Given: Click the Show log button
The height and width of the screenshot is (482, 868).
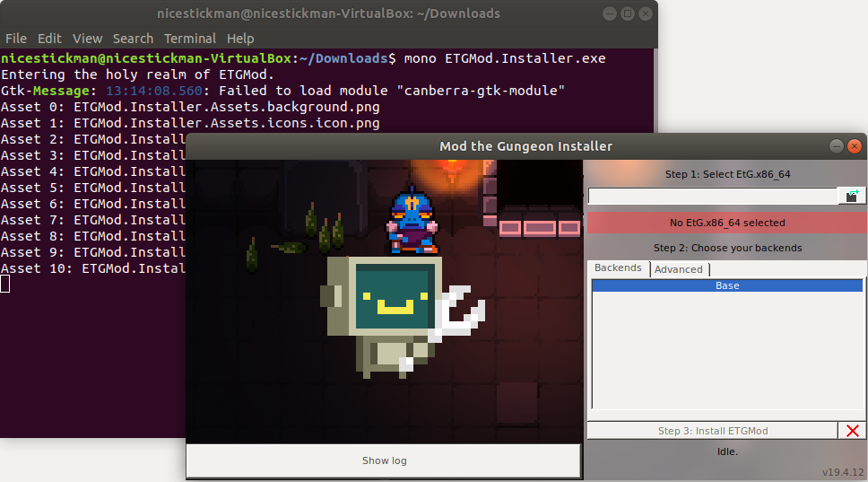Looking at the screenshot, I should [x=384, y=460].
